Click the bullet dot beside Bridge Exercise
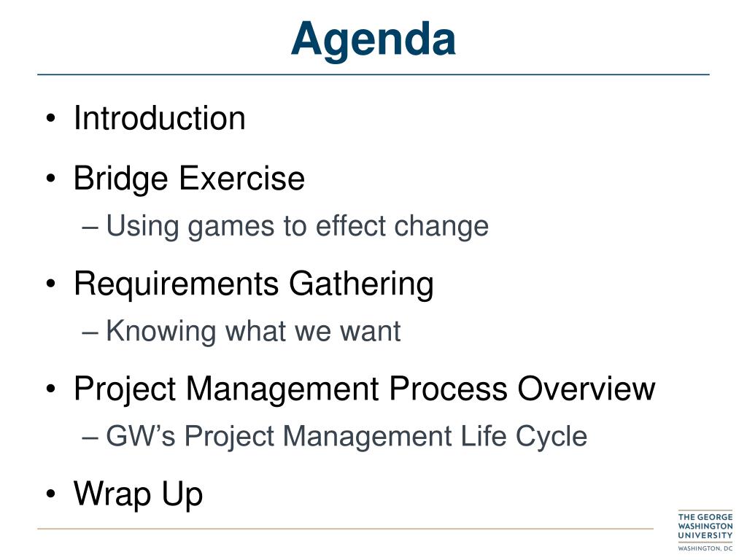The height and width of the screenshot is (560, 747). pos(51,179)
